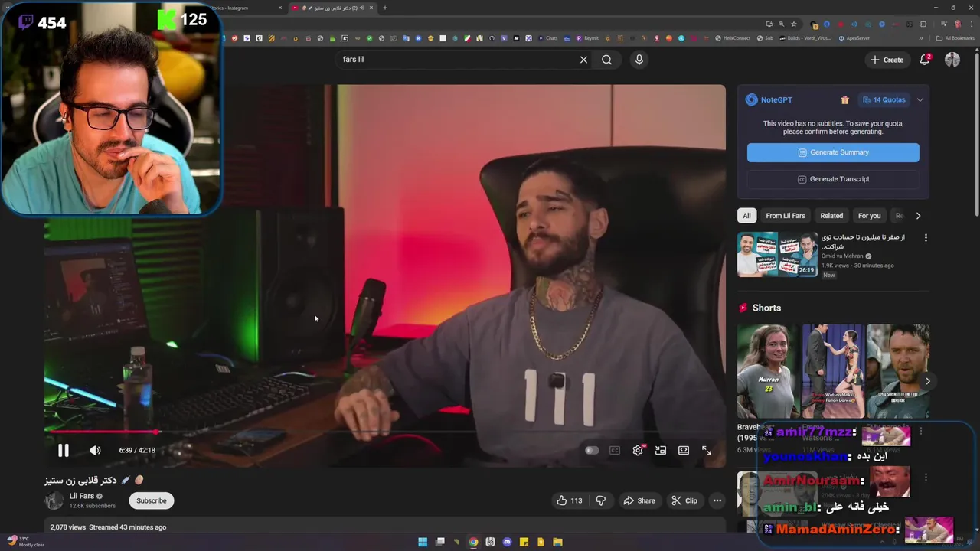This screenshot has width=980, height=551.
Task: Show next Shorts with the arrow
Action: tap(927, 381)
